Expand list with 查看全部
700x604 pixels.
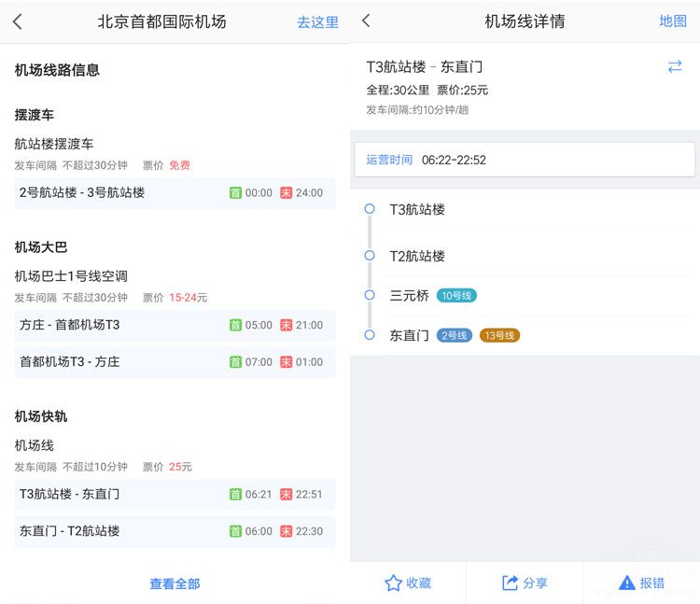click(175, 583)
